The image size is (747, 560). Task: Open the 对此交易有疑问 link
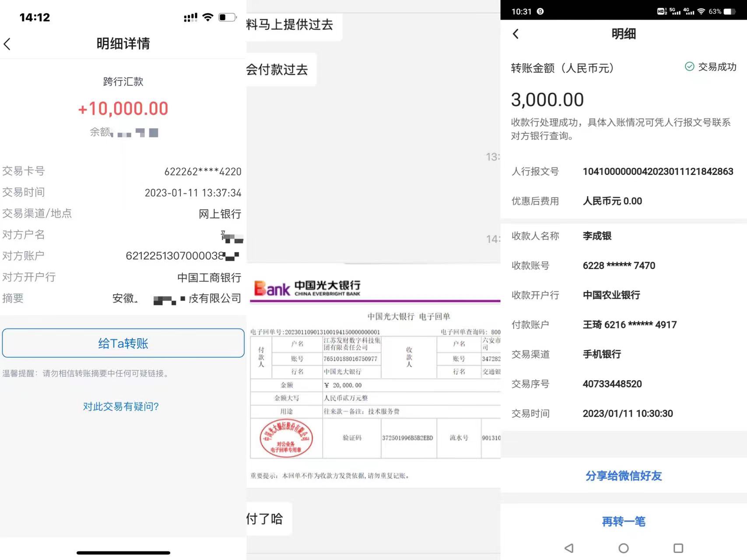[x=122, y=406]
